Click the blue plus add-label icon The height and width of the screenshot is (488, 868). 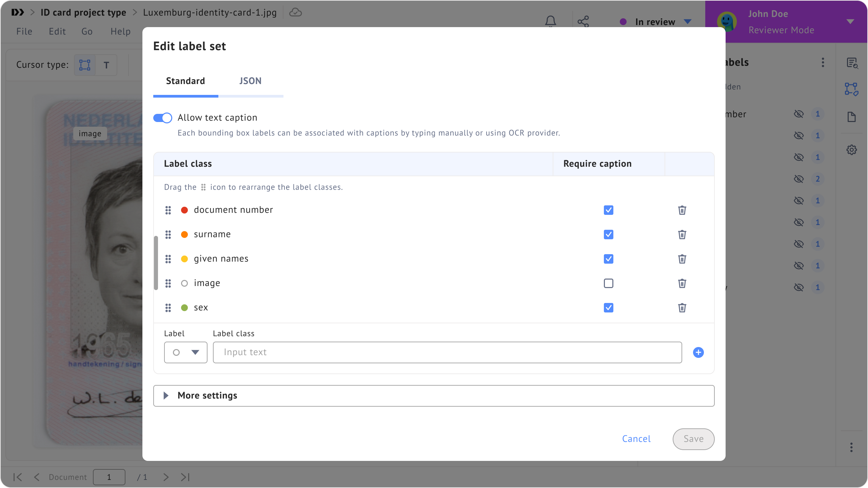[698, 352]
